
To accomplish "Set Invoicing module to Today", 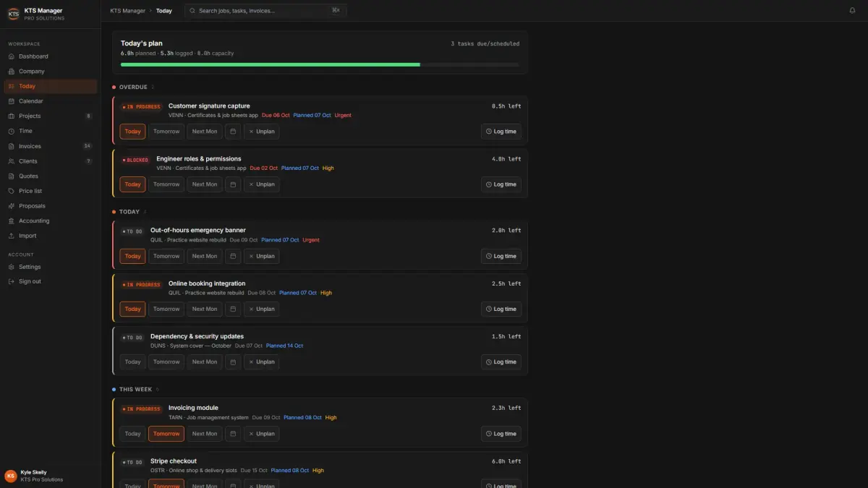I will 132,434.
